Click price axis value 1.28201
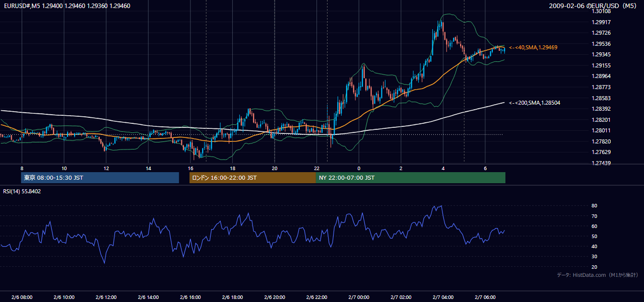Image resolution: width=644 pixels, height=302 pixels. [601, 120]
